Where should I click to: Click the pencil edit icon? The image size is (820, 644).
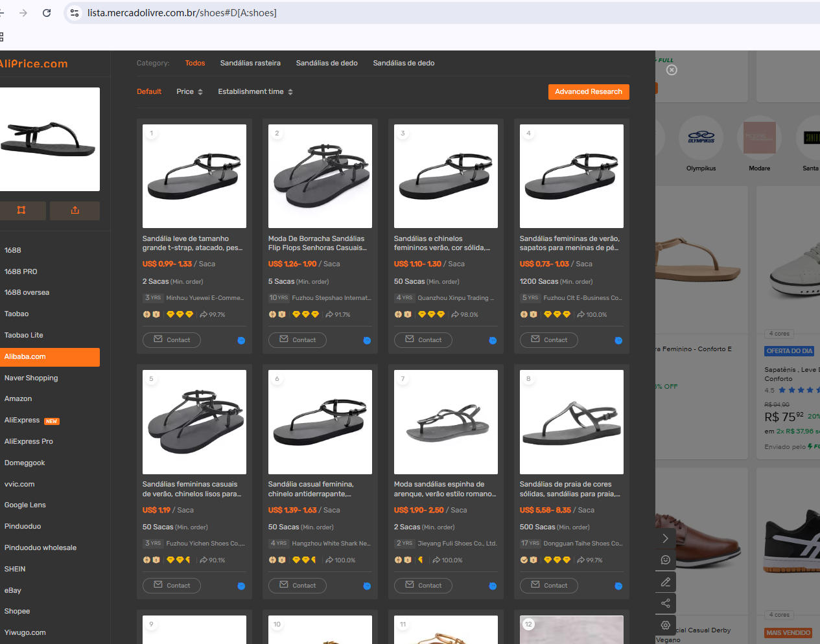665,582
